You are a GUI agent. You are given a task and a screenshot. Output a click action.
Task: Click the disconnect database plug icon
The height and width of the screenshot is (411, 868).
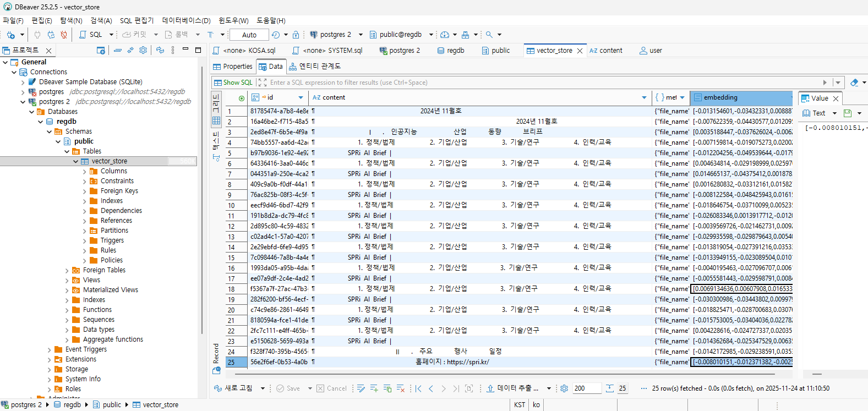click(x=64, y=35)
